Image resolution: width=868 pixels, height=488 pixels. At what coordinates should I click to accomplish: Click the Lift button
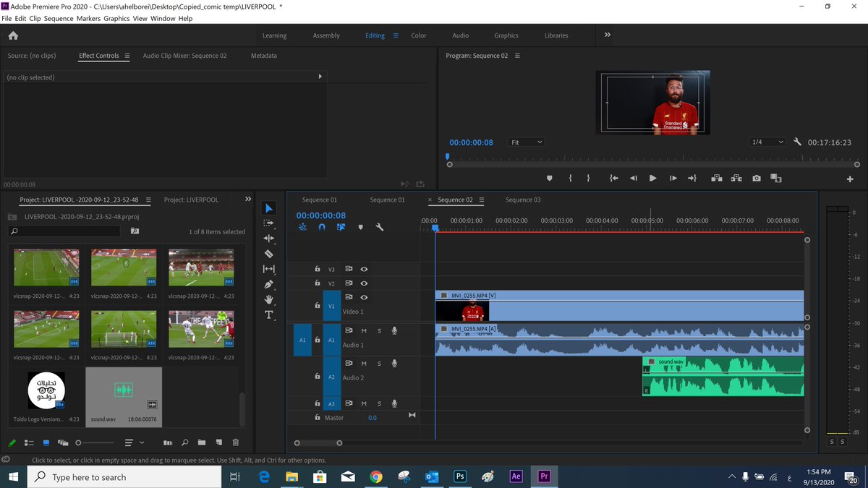click(x=717, y=179)
